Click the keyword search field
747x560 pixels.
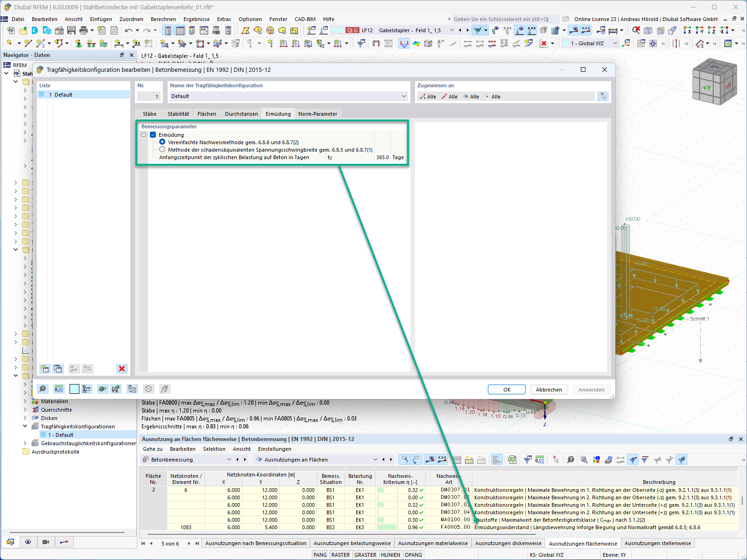(505, 19)
